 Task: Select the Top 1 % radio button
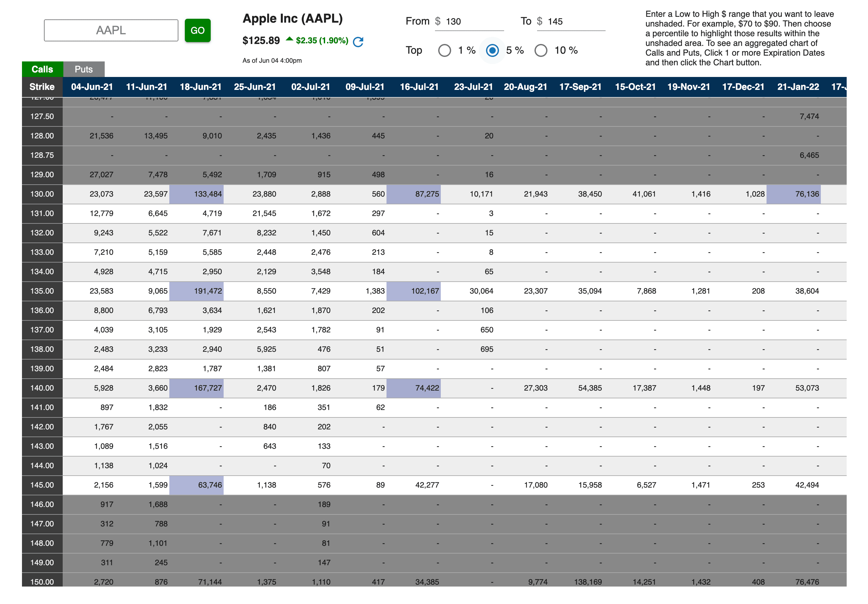tap(445, 50)
